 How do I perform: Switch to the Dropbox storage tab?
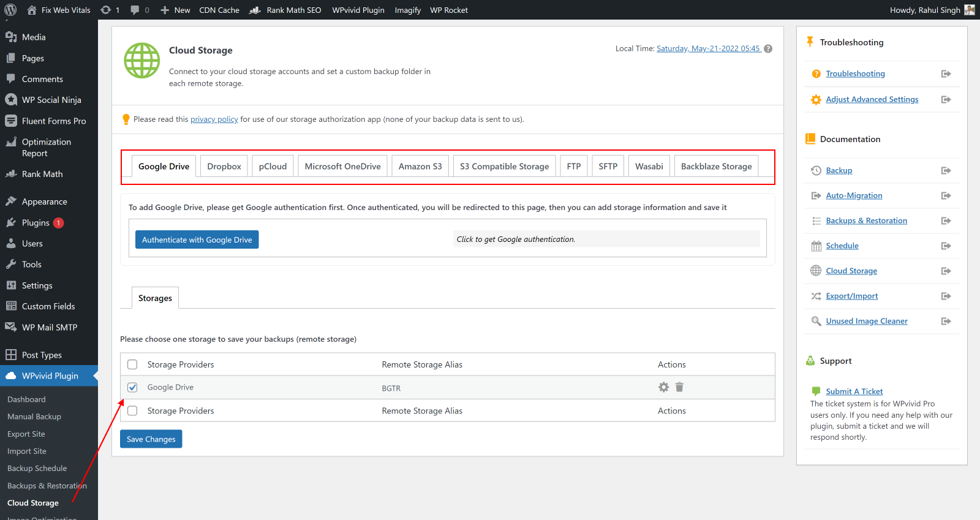pos(224,166)
